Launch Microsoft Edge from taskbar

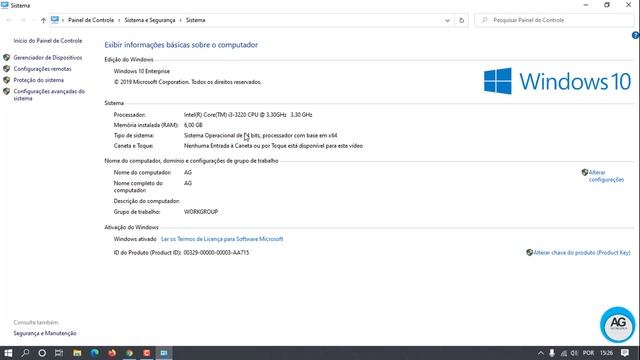pos(94,353)
